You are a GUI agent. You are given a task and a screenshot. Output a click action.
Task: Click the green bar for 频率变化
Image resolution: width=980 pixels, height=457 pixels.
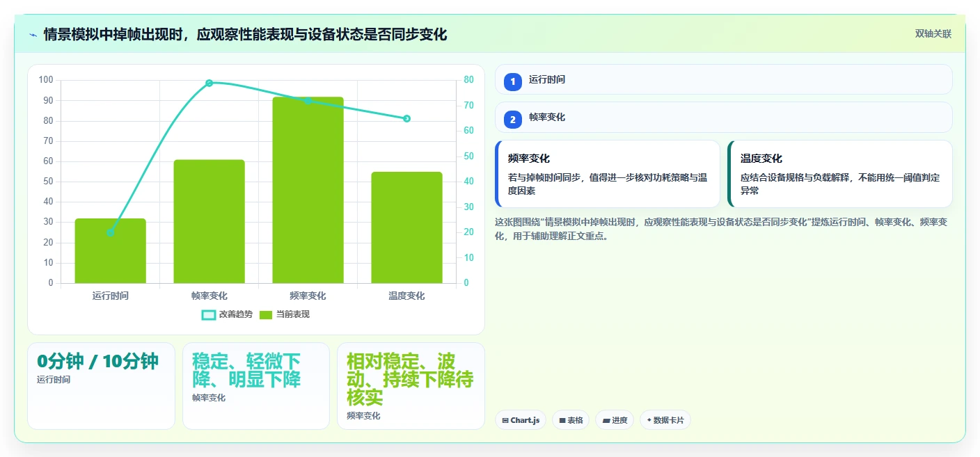pos(308,190)
